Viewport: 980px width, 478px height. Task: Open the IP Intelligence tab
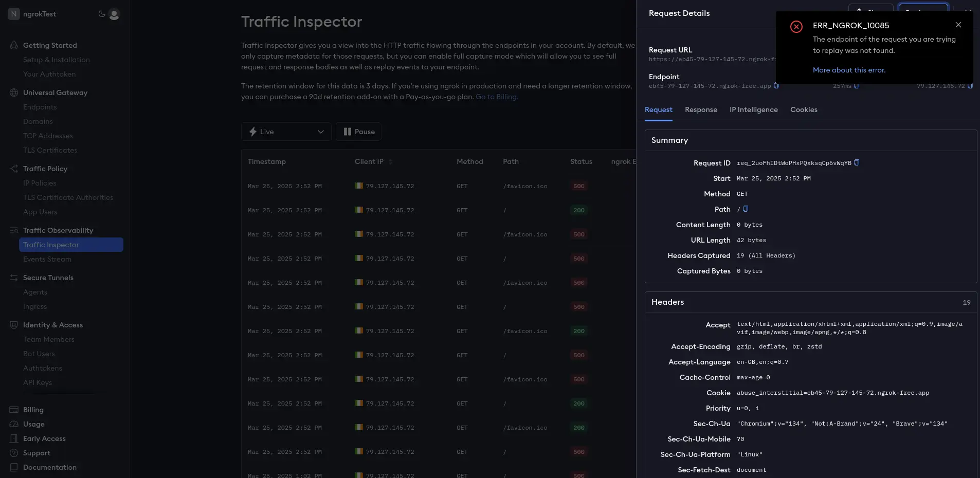coord(754,110)
